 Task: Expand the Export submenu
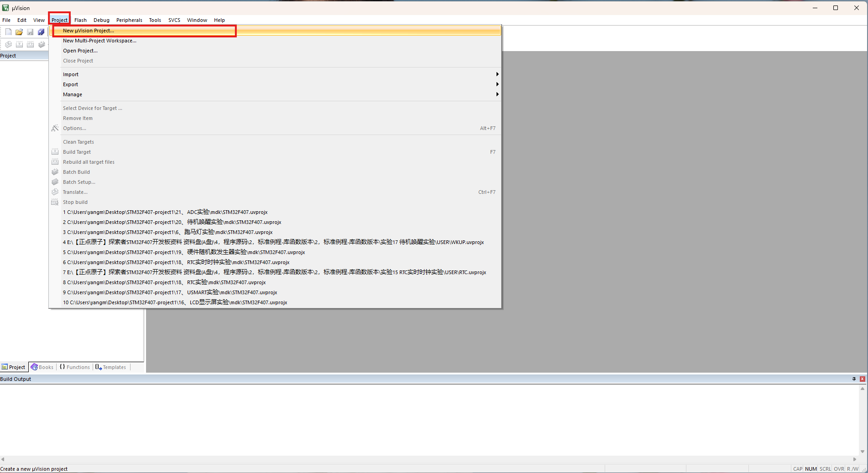tap(275, 84)
